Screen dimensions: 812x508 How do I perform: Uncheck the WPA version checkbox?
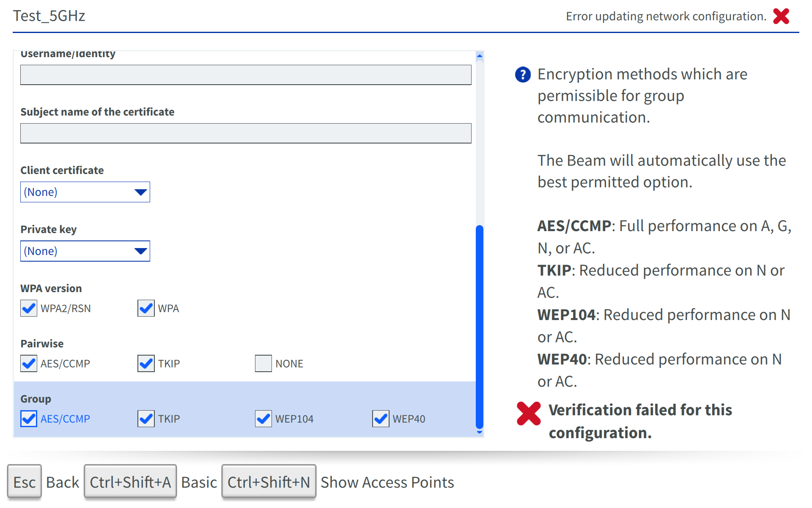point(146,308)
